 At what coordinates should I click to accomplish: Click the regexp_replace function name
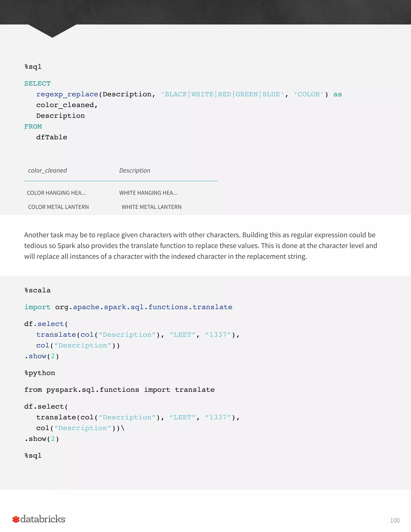pos(67,94)
